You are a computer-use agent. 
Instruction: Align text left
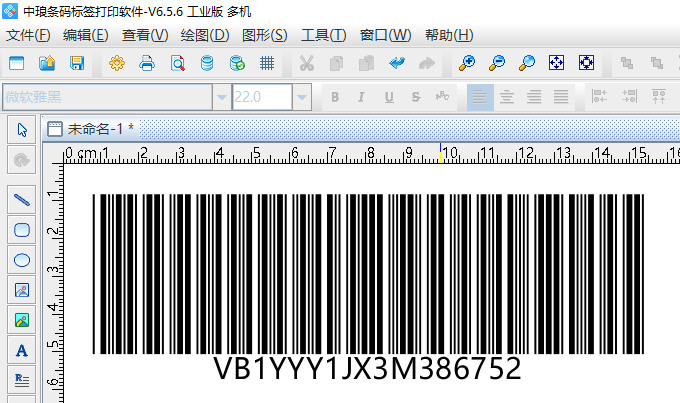[480, 97]
